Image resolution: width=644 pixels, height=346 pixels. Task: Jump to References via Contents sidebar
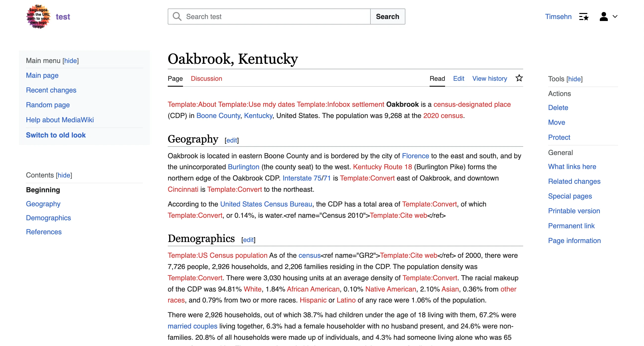click(x=44, y=232)
